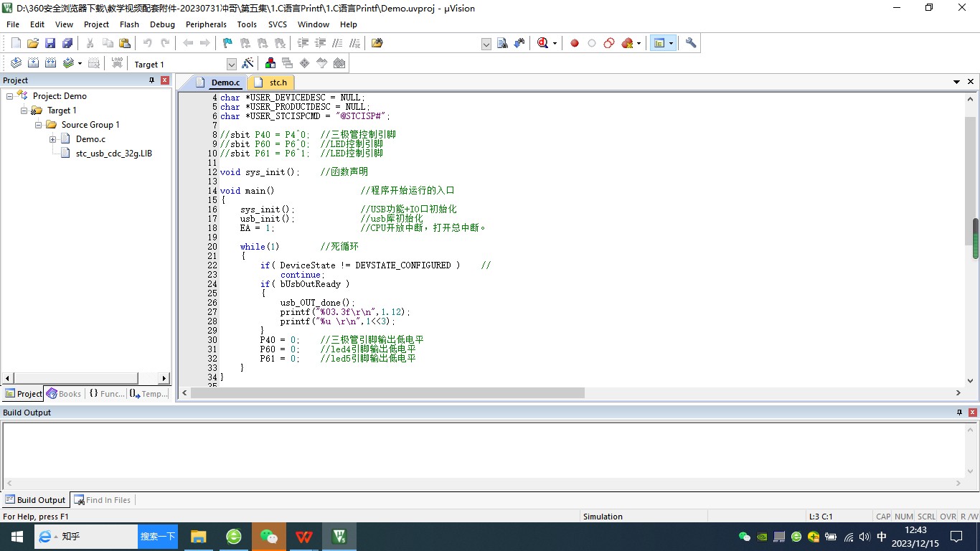Toggle auto-hide pin on Build Output
The image size is (980, 551).
point(959,413)
